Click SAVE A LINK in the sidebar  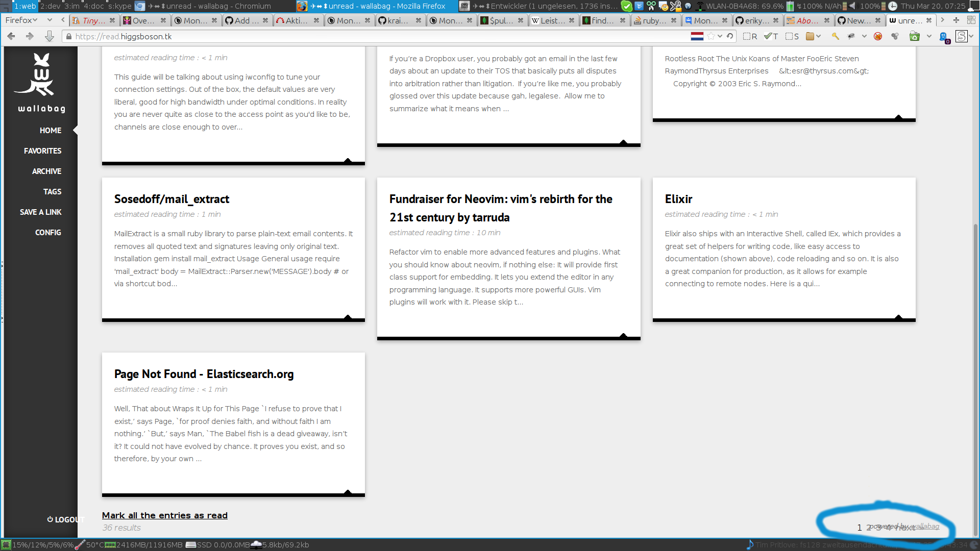click(x=40, y=212)
